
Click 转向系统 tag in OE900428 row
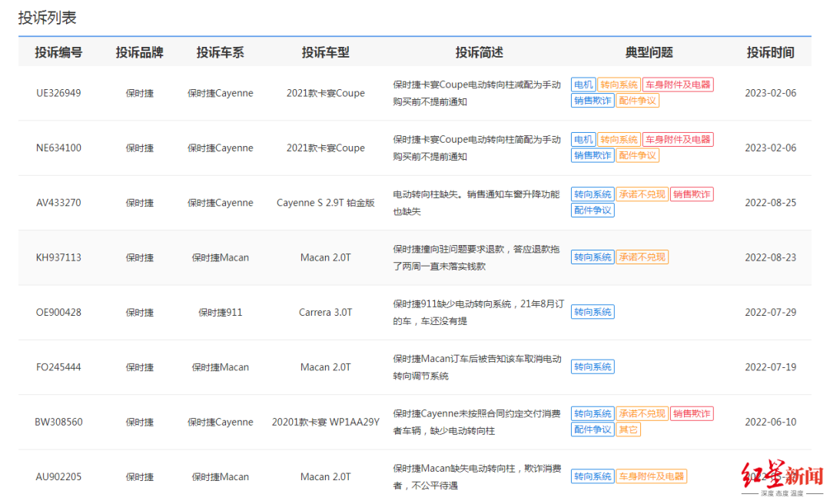pos(593,313)
